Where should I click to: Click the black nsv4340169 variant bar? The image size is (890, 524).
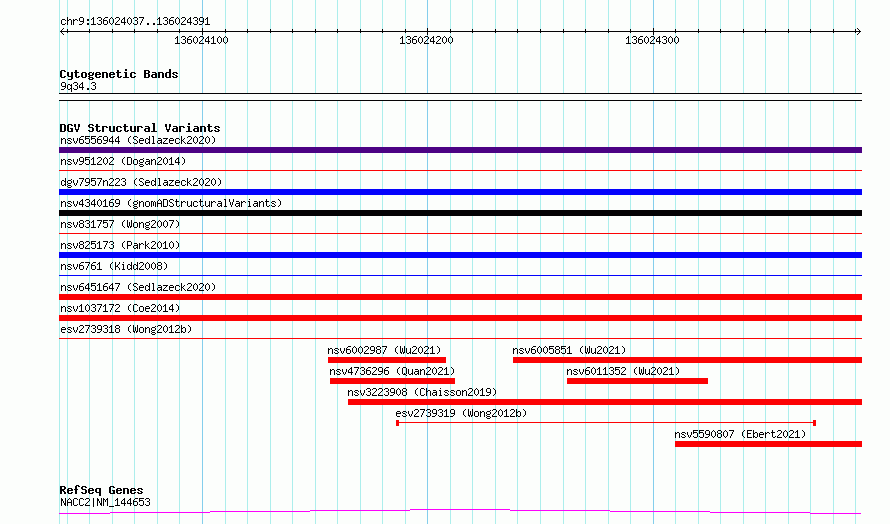pos(460,213)
